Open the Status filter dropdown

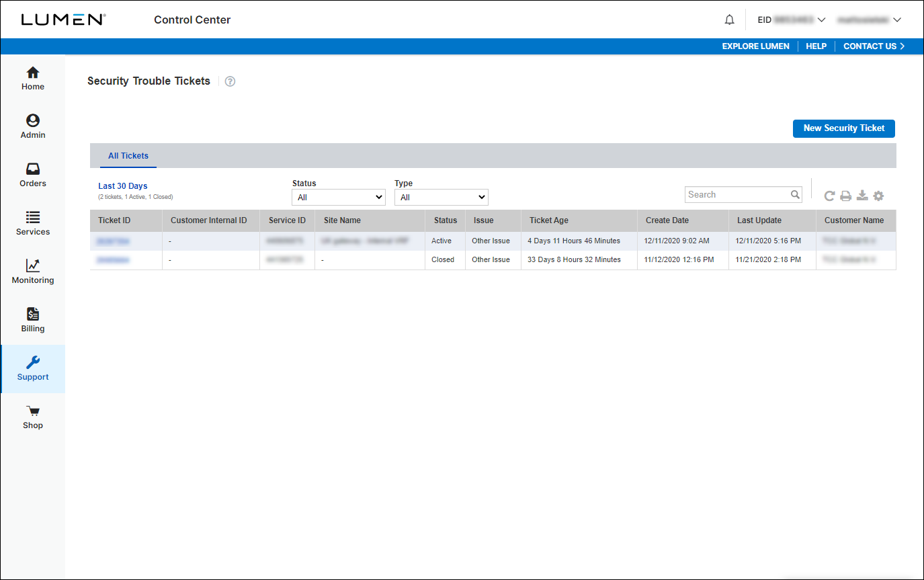click(x=339, y=197)
